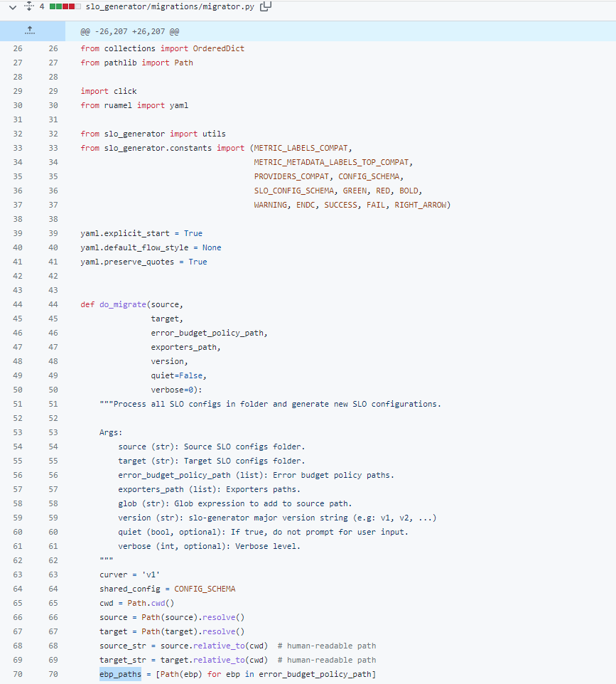Click the Path.cwd() call

coord(151,603)
